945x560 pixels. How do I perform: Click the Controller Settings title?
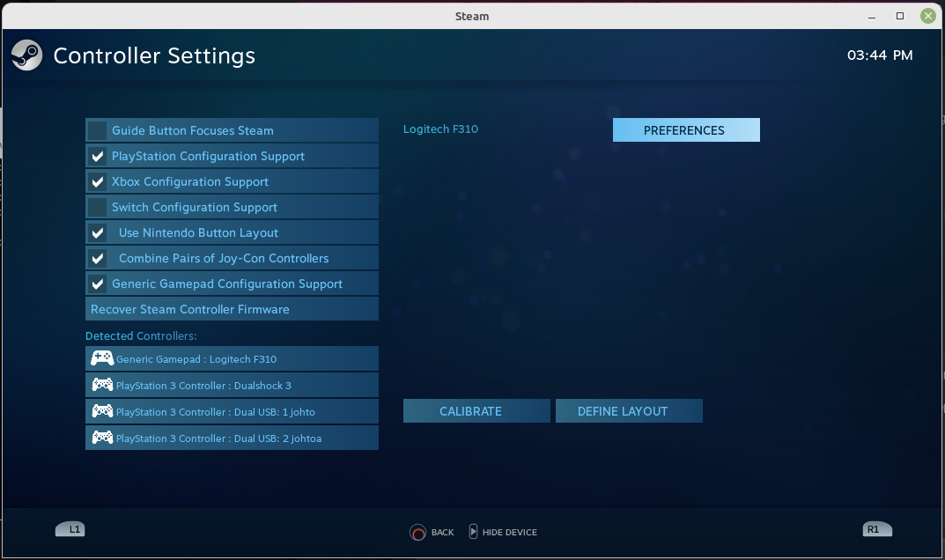(x=154, y=55)
